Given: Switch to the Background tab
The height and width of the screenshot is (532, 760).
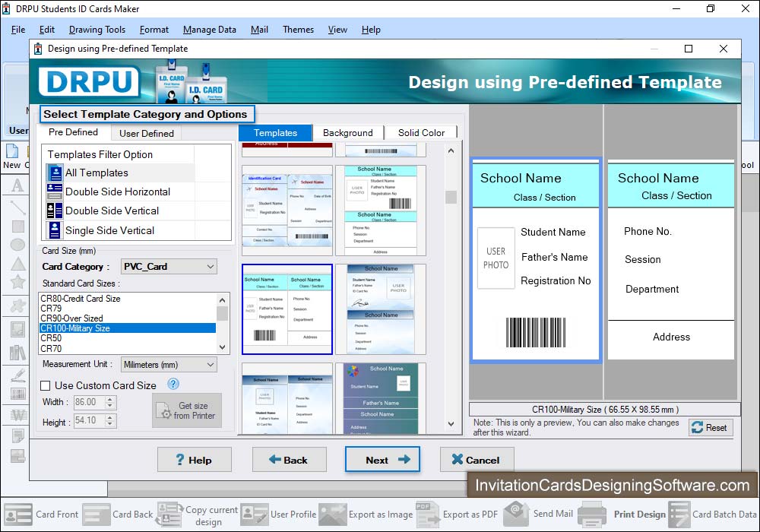Looking at the screenshot, I should pos(348,133).
